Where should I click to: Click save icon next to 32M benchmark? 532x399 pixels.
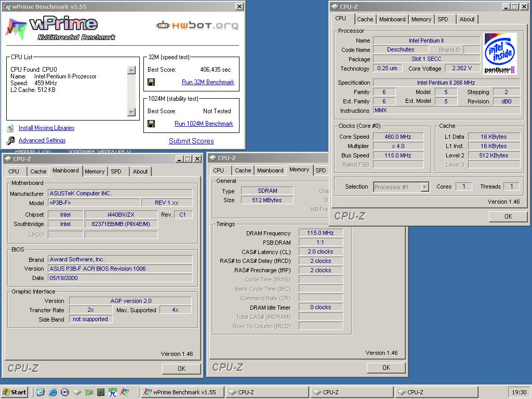click(151, 82)
